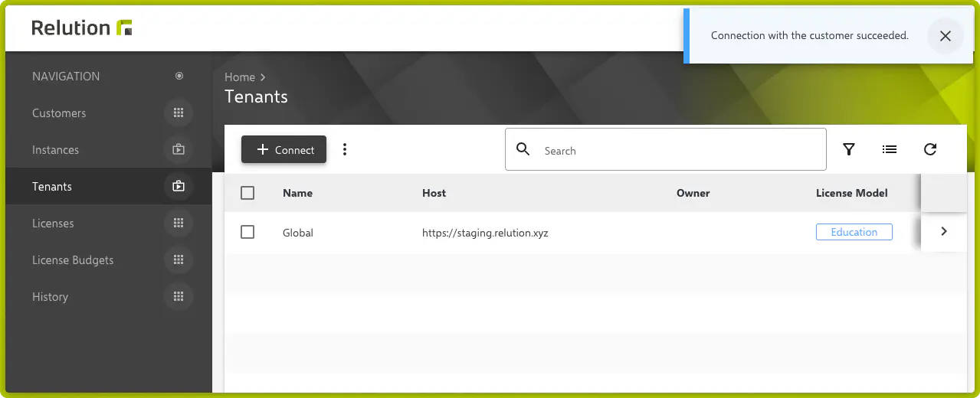Click the Connect button
This screenshot has width=980, height=398.
(x=284, y=150)
